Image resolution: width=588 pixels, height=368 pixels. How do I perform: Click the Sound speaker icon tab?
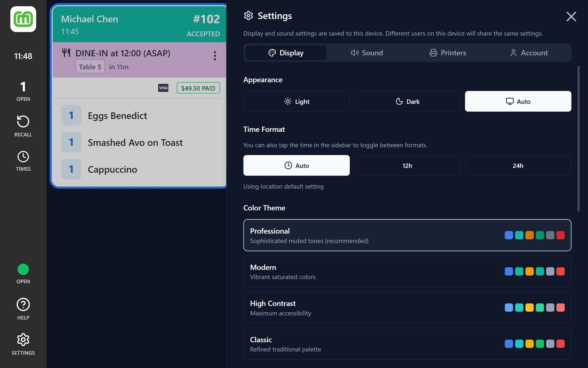355,52
